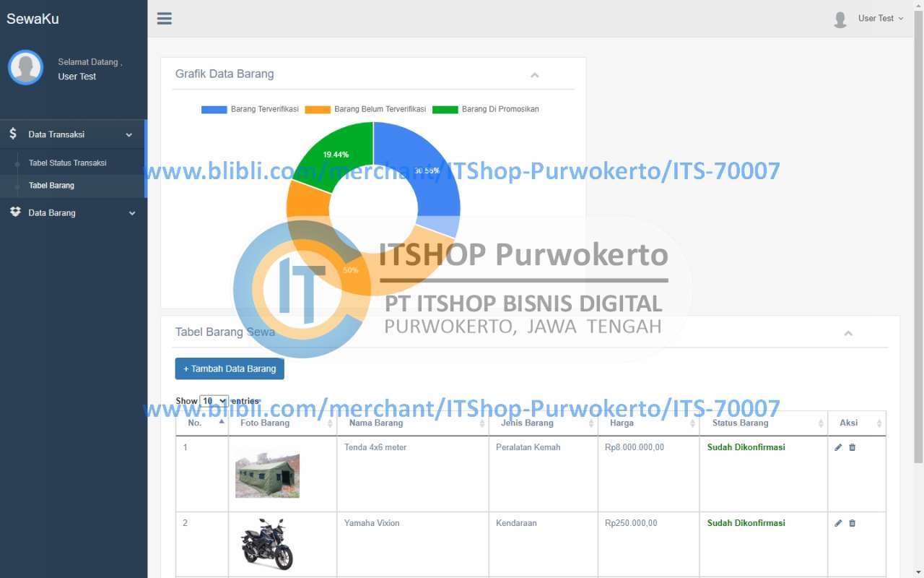
Task: Select Tabel Barang in the sidebar
Action: point(51,185)
